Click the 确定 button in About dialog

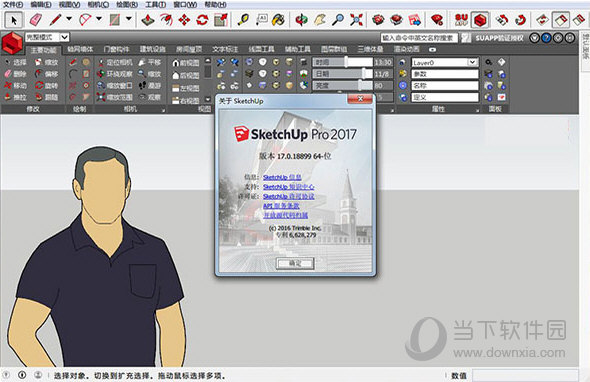coord(295,263)
